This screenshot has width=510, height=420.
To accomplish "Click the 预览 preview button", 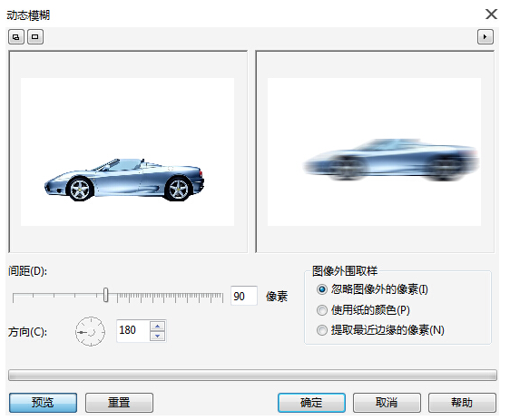I will pyautogui.click(x=43, y=403).
